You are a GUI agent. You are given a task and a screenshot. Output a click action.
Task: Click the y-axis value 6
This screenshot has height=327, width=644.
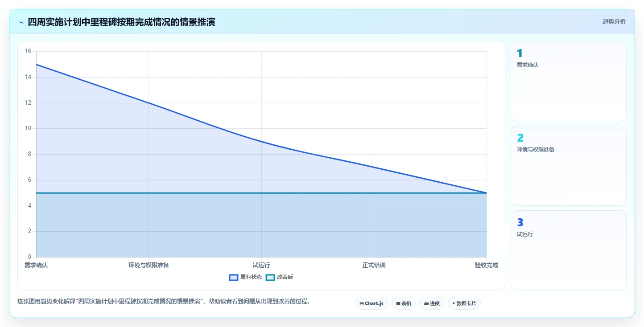point(30,180)
